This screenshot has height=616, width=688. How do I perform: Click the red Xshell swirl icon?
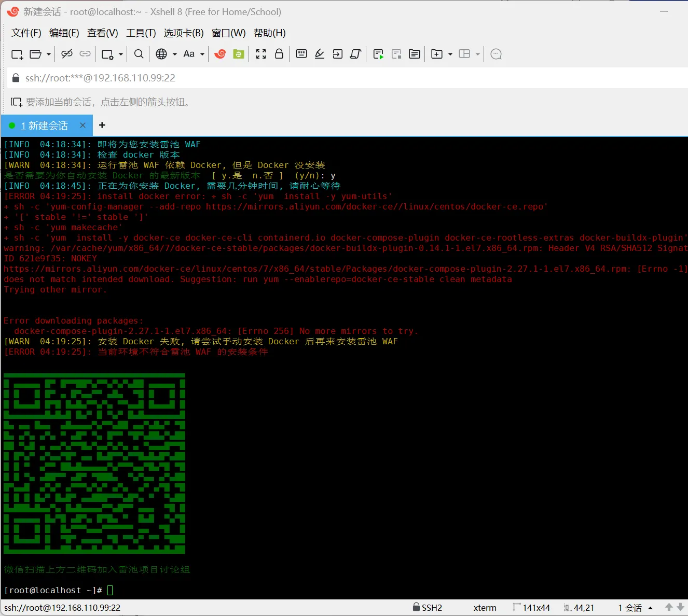point(220,54)
